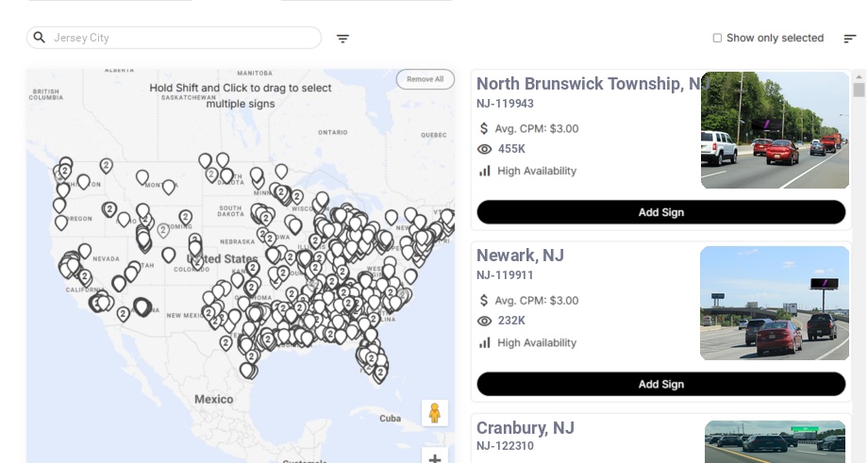Click the search magnifier icon
The width and height of the screenshot is (868, 463).
[x=39, y=38]
